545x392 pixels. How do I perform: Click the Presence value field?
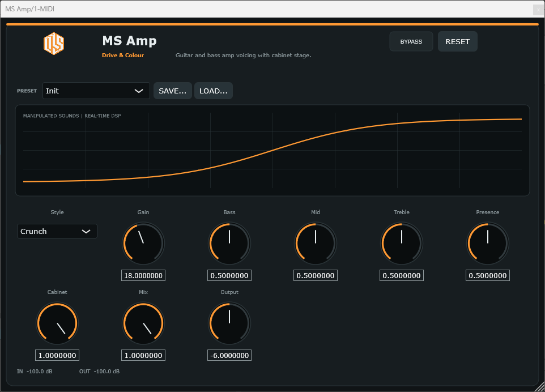[x=488, y=275]
